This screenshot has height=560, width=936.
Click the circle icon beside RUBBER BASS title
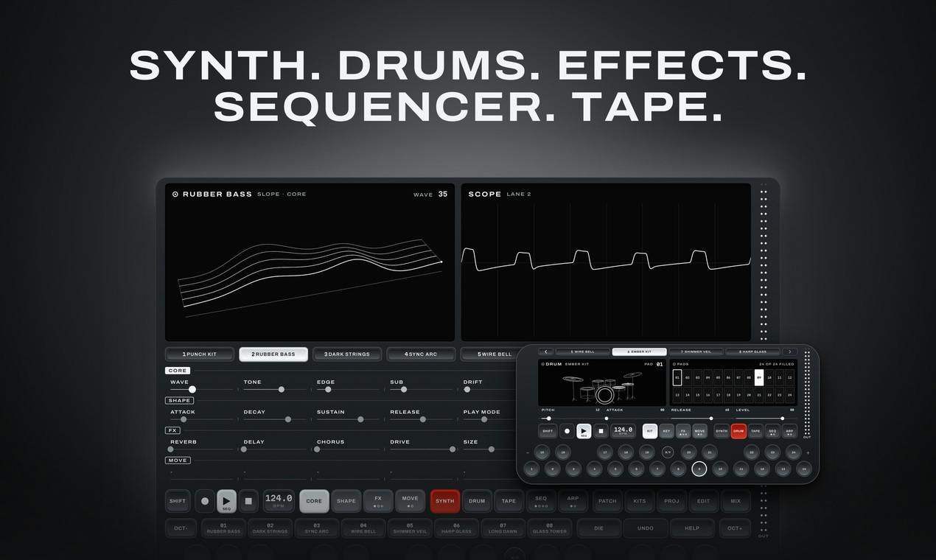tap(175, 195)
